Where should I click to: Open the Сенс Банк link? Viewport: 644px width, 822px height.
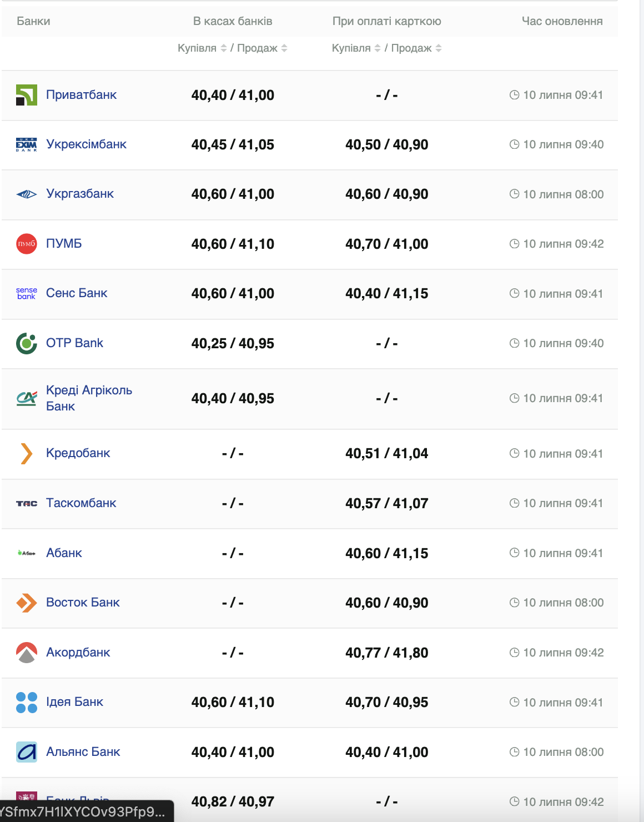point(77,293)
